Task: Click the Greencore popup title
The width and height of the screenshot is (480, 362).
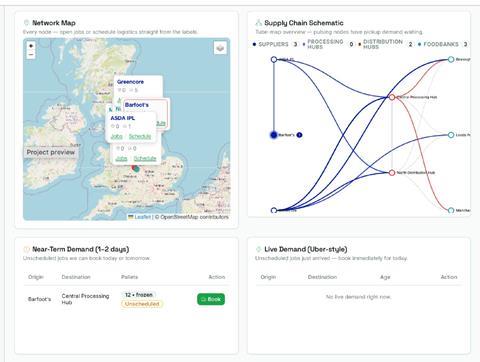Action: coord(130,82)
